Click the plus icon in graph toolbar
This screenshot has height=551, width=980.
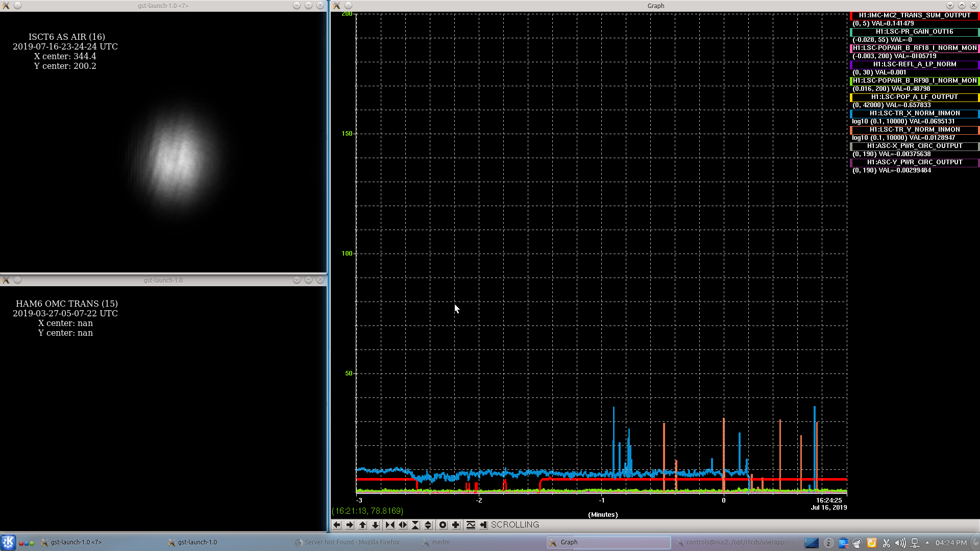[x=456, y=524]
